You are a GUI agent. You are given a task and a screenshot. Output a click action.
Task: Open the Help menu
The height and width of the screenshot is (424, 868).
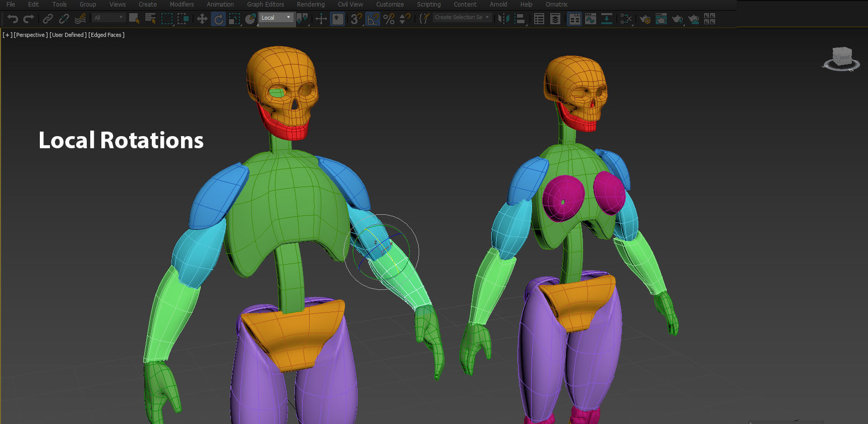click(x=526, y=4)
